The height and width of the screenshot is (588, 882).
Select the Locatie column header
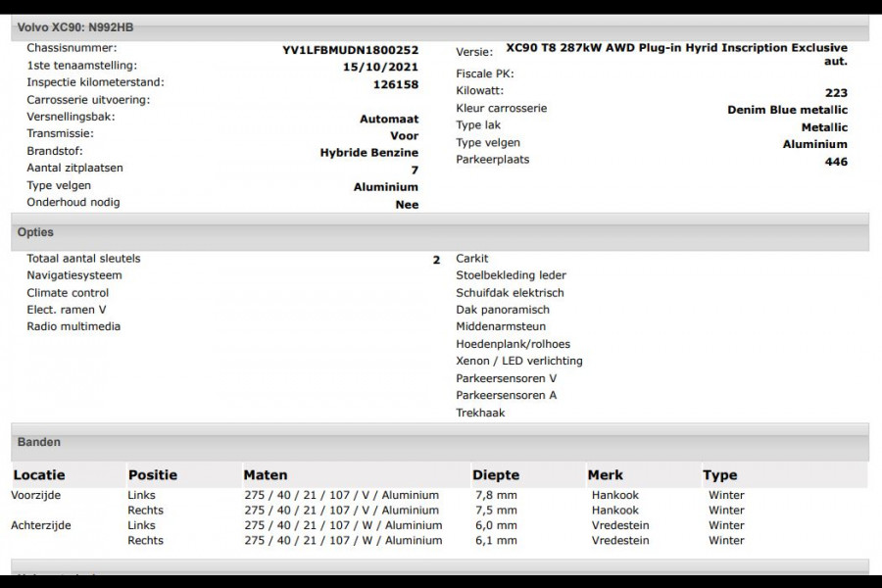pyautogui.click(x=39, y=475)
